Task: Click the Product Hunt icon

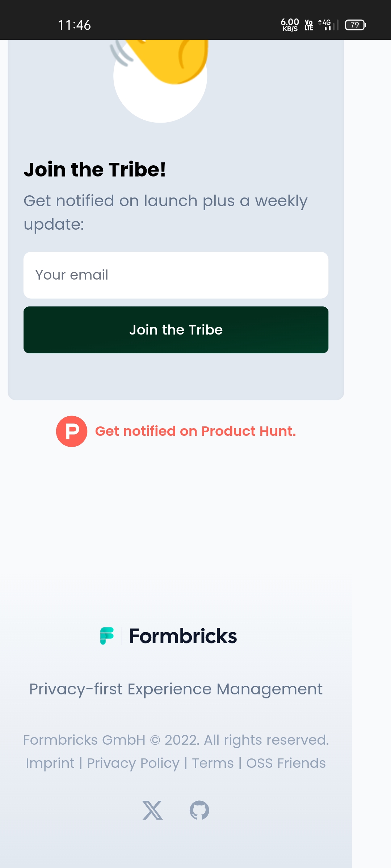Action: click(x=71, y=431)
